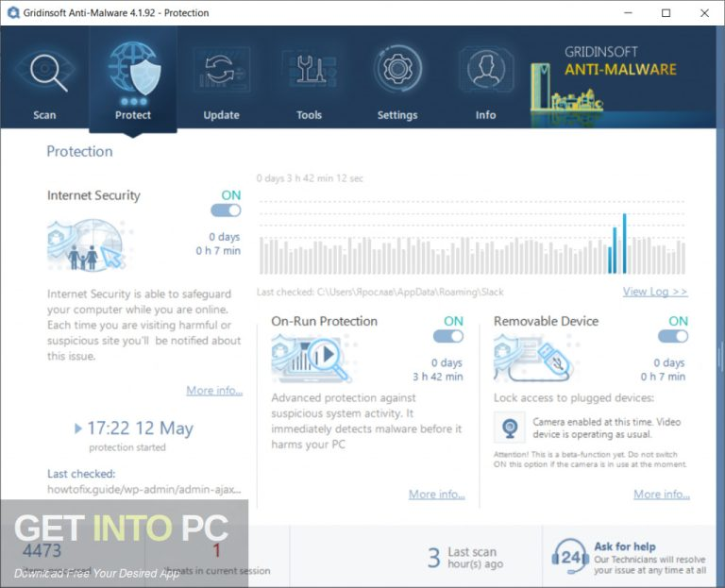Switch to the Info tab label
The width and height of the screenshot is (725, 588).
point(486,115)
